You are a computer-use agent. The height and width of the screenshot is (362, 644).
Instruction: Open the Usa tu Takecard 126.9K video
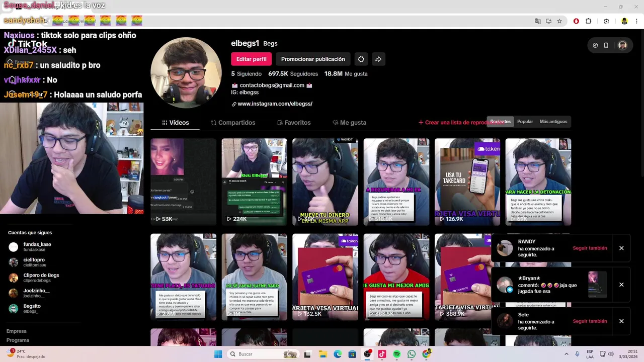[x=467, y=182]
